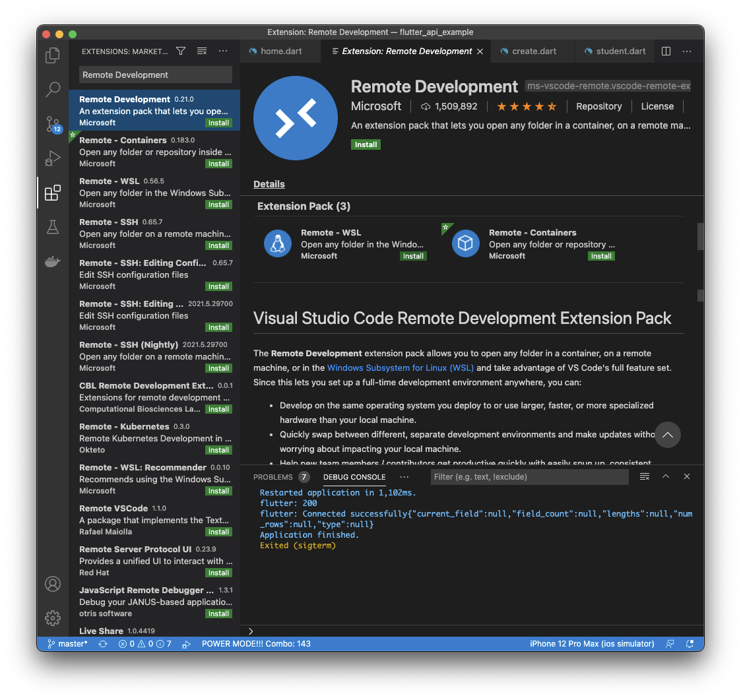Open the License link
Image resolution: width=741 pixels, height=700 pixels.
[x=657, y=106]
